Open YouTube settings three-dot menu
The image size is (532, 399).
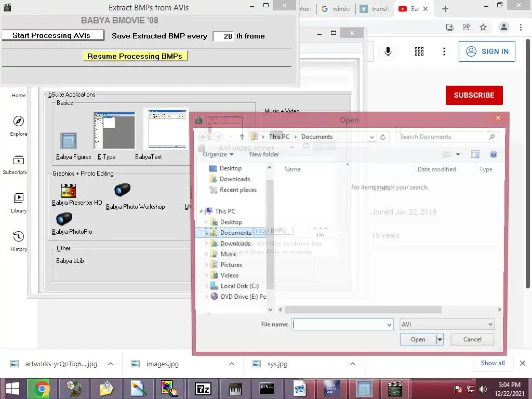pyautogui.click(x=444, y=51)
